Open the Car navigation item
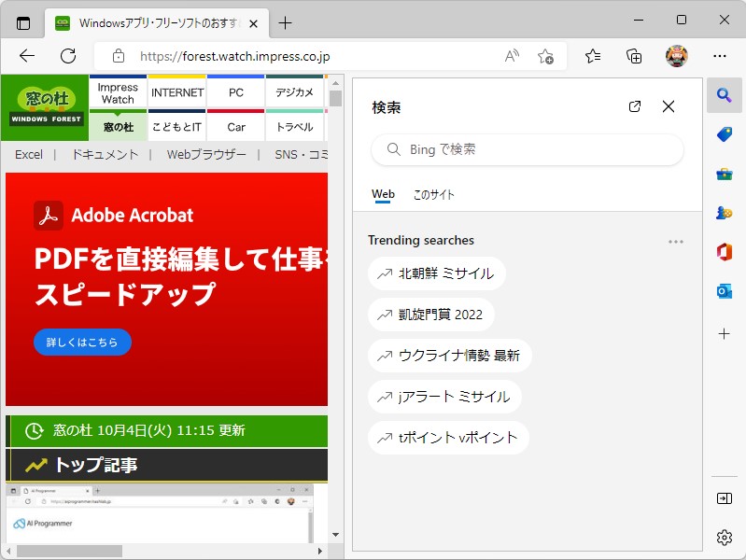746x560 pixels. (x=236, y=127)
